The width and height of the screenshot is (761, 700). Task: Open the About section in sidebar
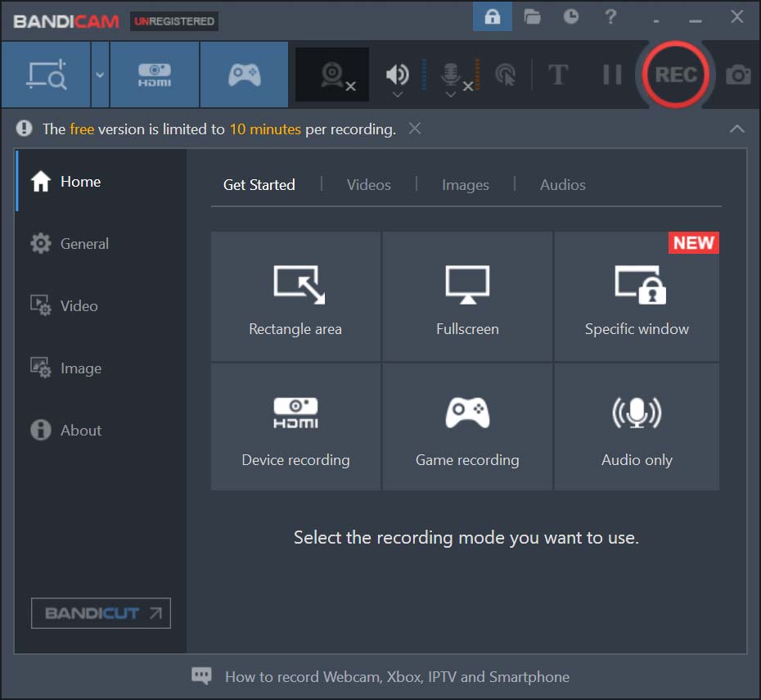click(101, 430)
